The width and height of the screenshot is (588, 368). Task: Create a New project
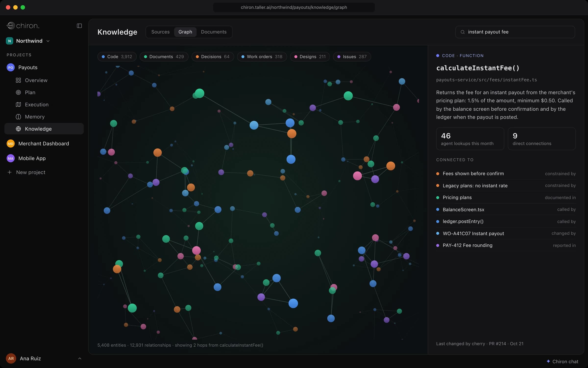(44, 172)
